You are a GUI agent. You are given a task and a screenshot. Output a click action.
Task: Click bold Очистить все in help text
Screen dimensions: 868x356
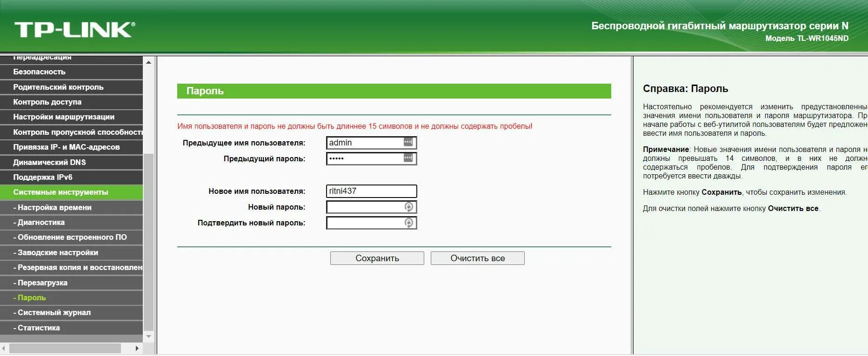point(793,208)
